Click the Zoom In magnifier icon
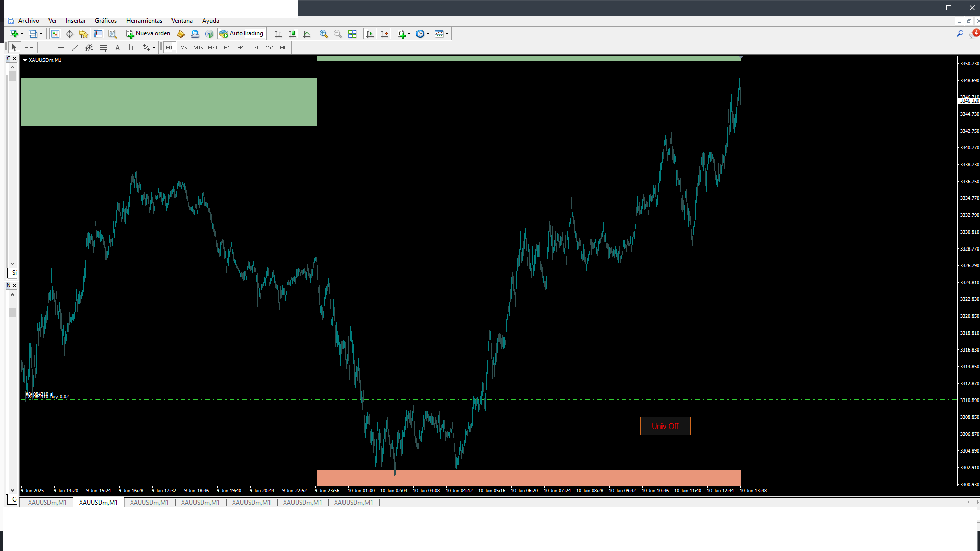The height and width of the screenshot is (551, 980). click(x=323, y=34)
